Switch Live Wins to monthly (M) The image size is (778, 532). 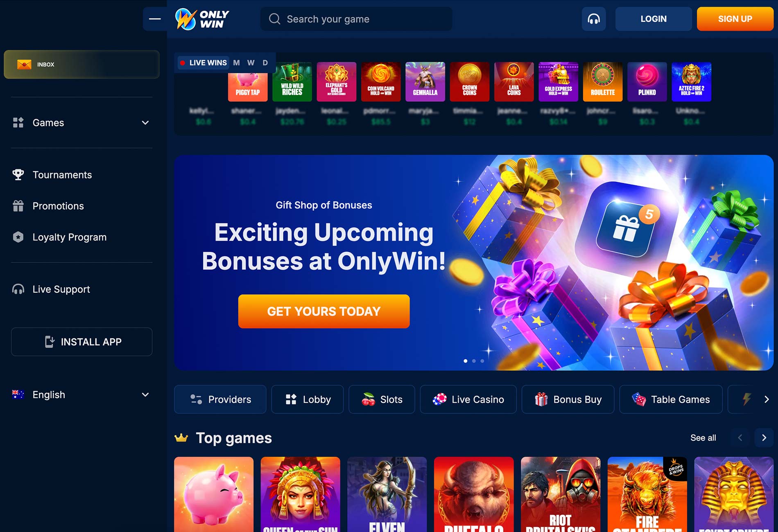pos(236,63)
